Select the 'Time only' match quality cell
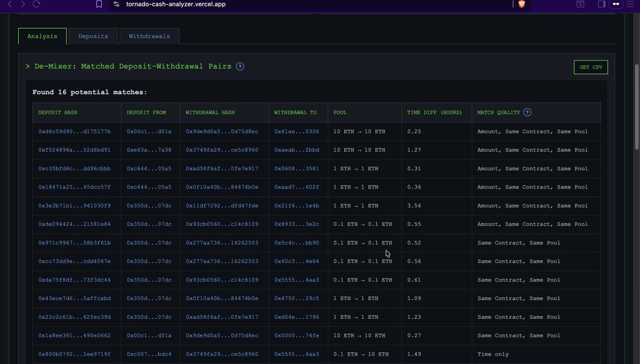Screen dimensions: 640x364 tap(493, 354)
